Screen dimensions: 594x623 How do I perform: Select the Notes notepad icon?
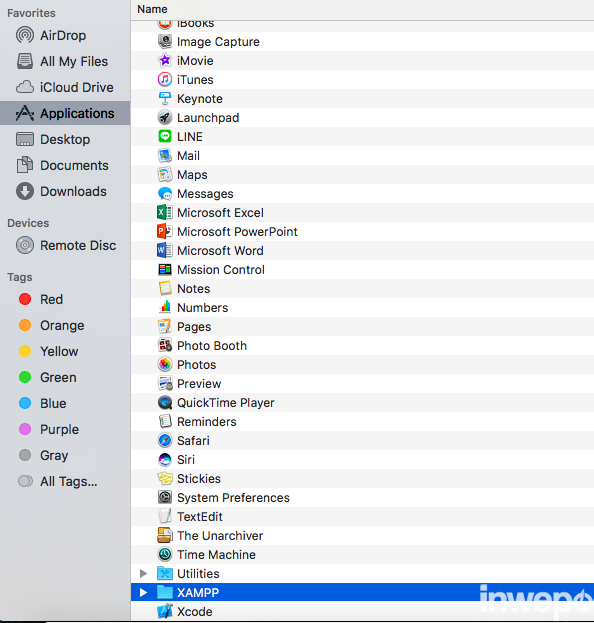(x=165, y=288)
